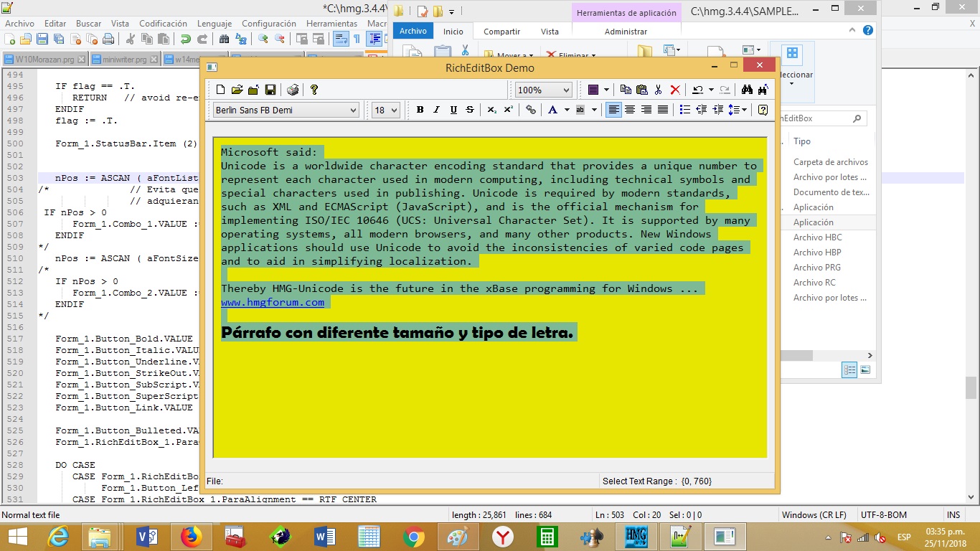Screen dimensions: 980x551
Task: Open the www.hmgforum.com link
Action: 273,302
